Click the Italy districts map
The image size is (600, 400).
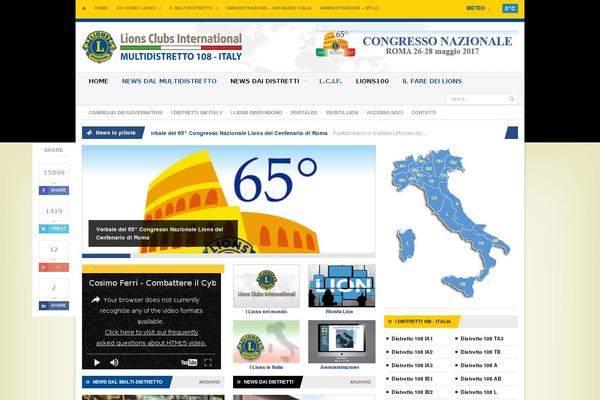click(x=450, y=223)
